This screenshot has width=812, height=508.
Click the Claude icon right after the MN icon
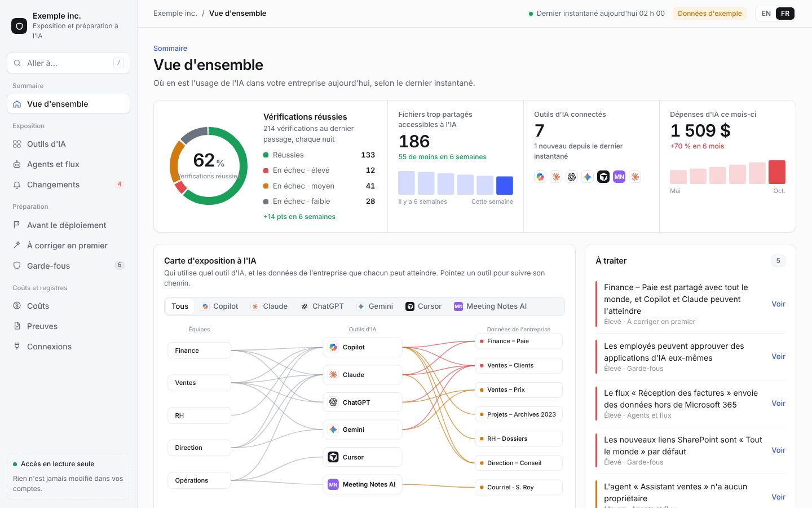pos(635,177)
